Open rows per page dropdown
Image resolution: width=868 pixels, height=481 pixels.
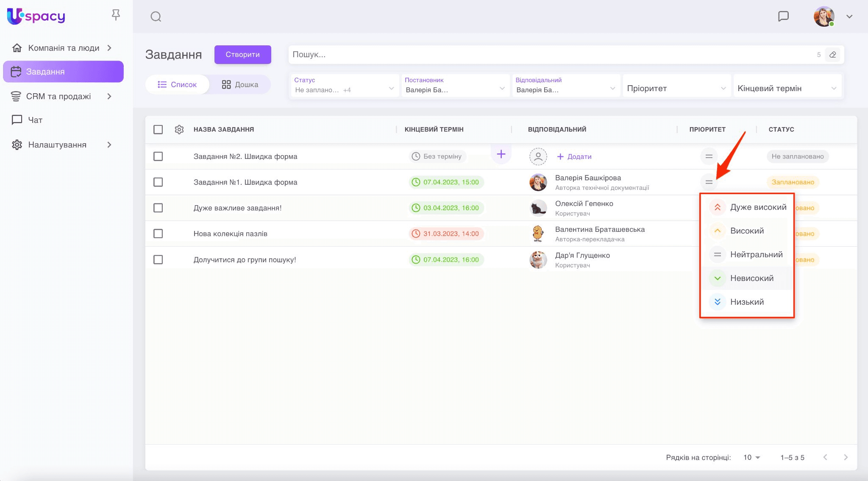coord(752,457)
